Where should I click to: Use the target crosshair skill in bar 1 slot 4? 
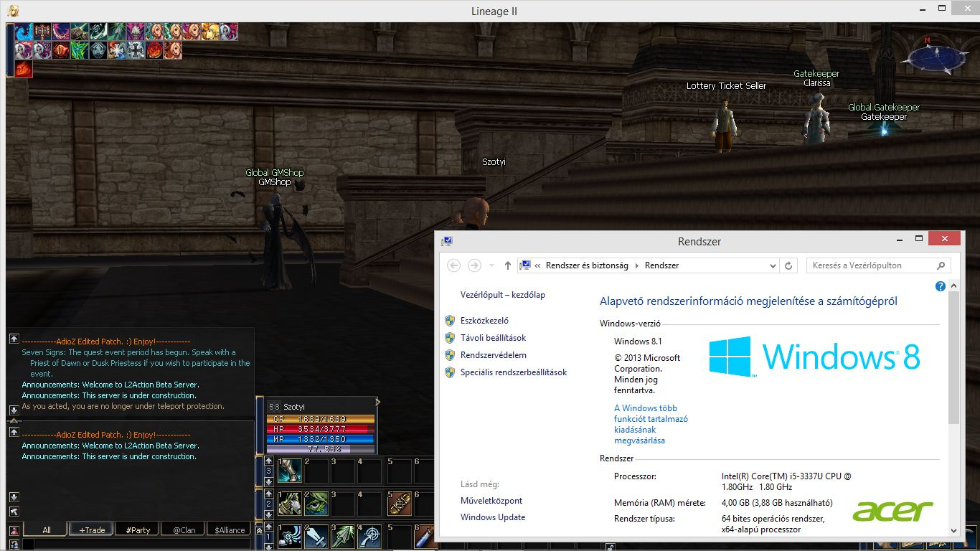tap(369, 537)
